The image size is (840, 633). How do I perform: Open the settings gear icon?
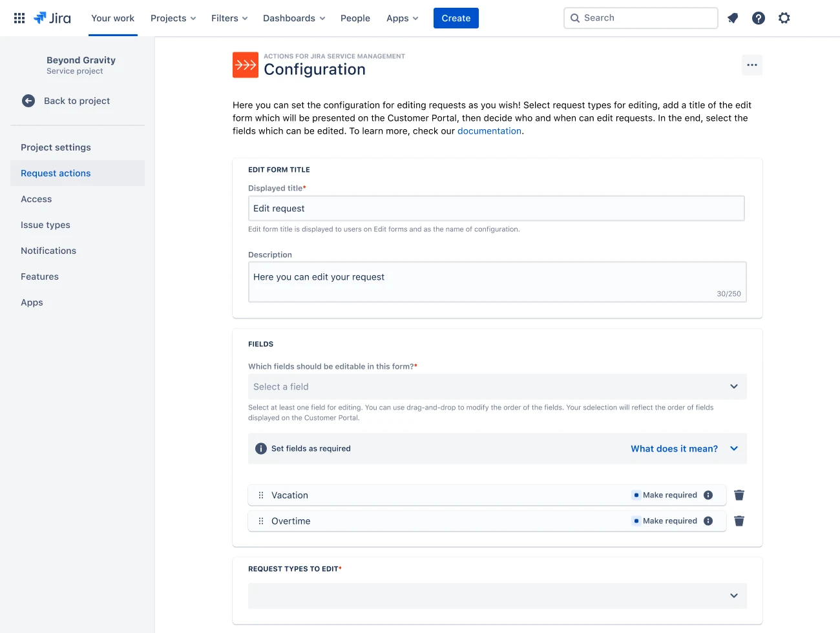click(x=784, y=18)
